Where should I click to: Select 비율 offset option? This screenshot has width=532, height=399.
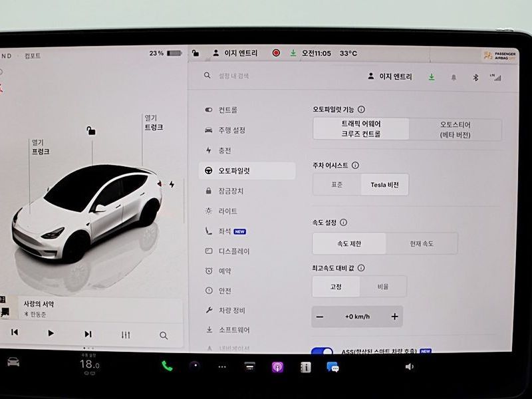point(383,287)
